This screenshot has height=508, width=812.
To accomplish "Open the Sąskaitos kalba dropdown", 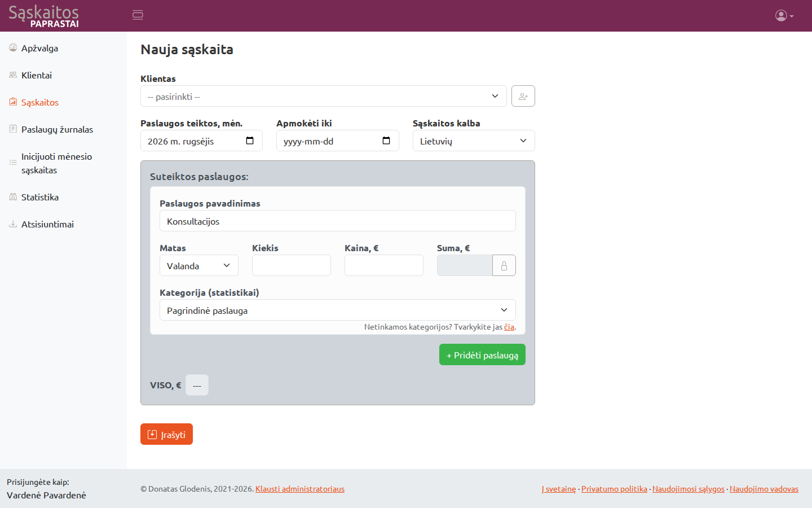I will (x=474, y=141).
